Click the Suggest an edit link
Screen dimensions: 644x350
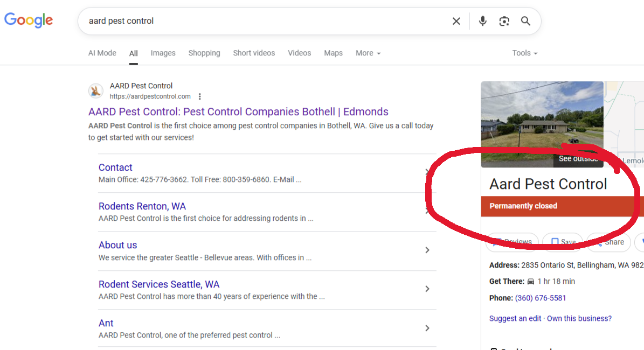point(515,318)
